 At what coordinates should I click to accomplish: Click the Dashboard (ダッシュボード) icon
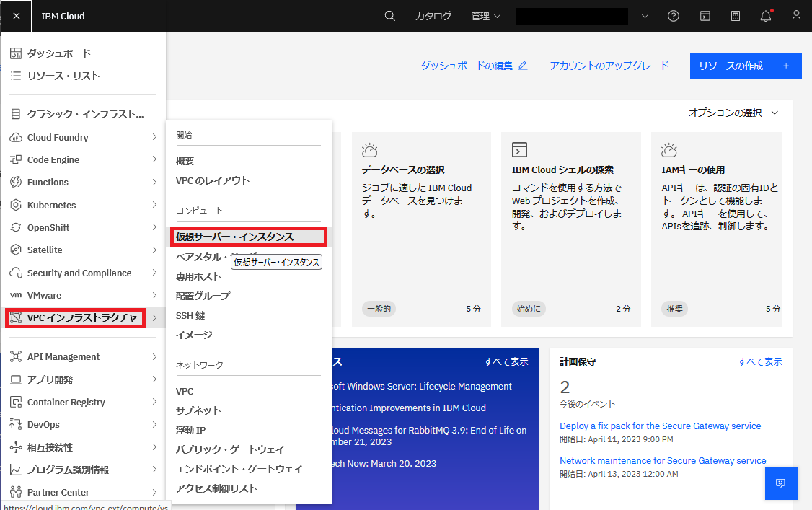(x=16, y=53)
